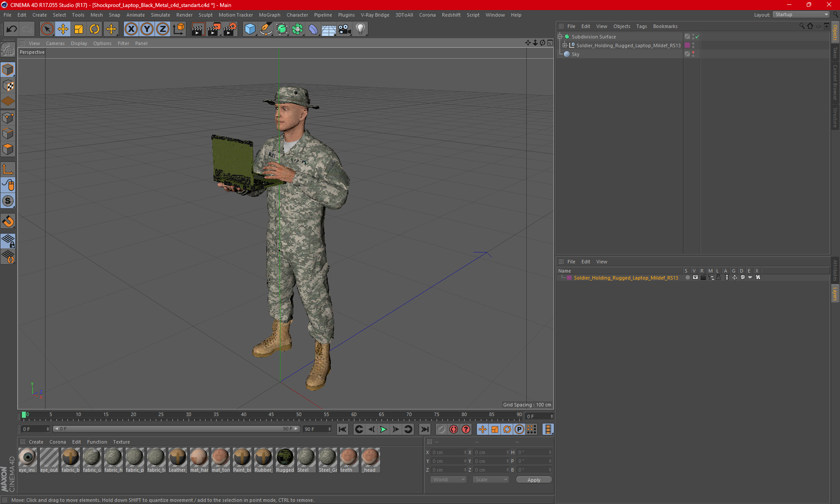This screenshot has width=840, height=504.
Task: Select the Live Selection tool
Action: click(47, 29)
